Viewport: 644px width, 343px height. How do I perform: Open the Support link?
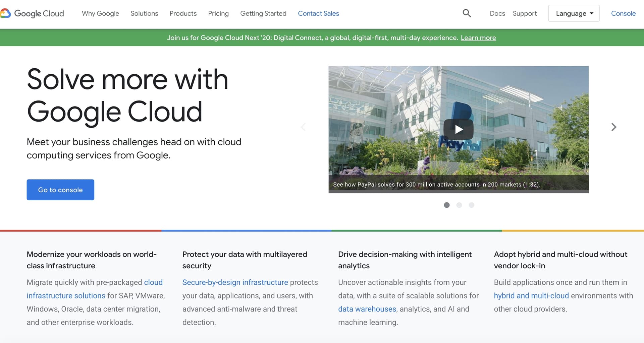525,13
